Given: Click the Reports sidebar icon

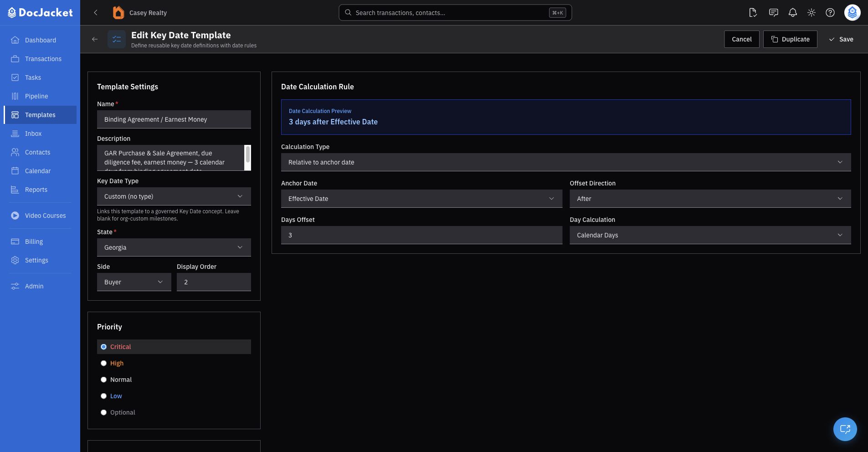Looking at the screenshot, I should pyautogui.click(x=15, y=190).
